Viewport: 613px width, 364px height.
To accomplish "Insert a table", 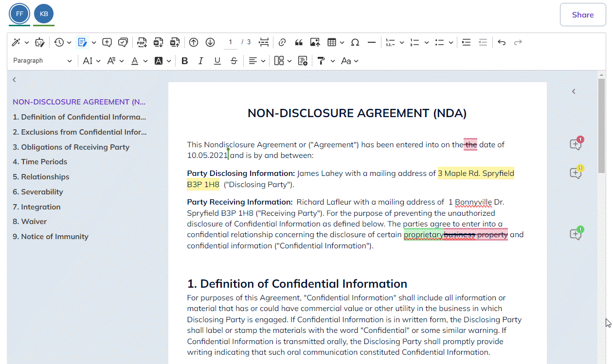I will (332, 42).
